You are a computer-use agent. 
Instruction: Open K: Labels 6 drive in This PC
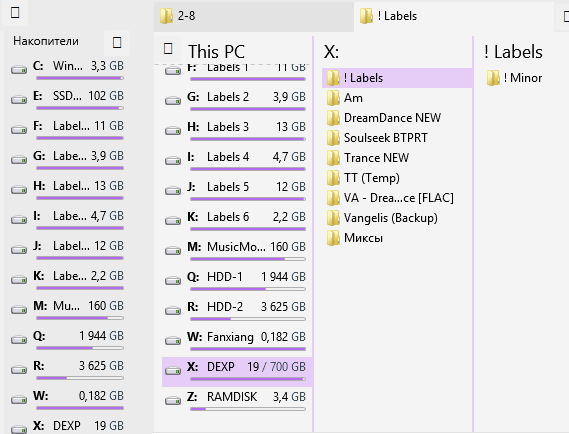(236, 220)
